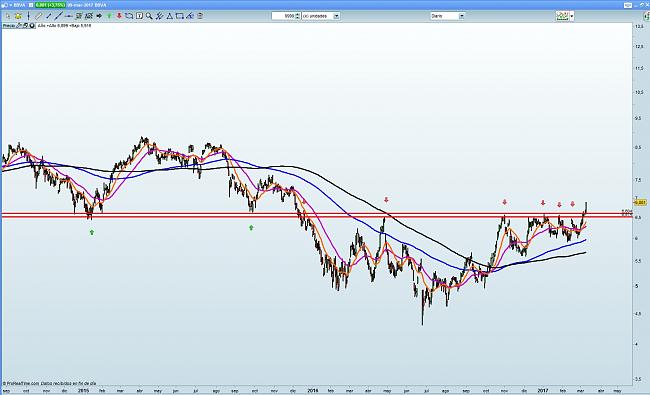Open the wrench settings icon beside Precio
The image size is (650, 395).
[19, 26]
